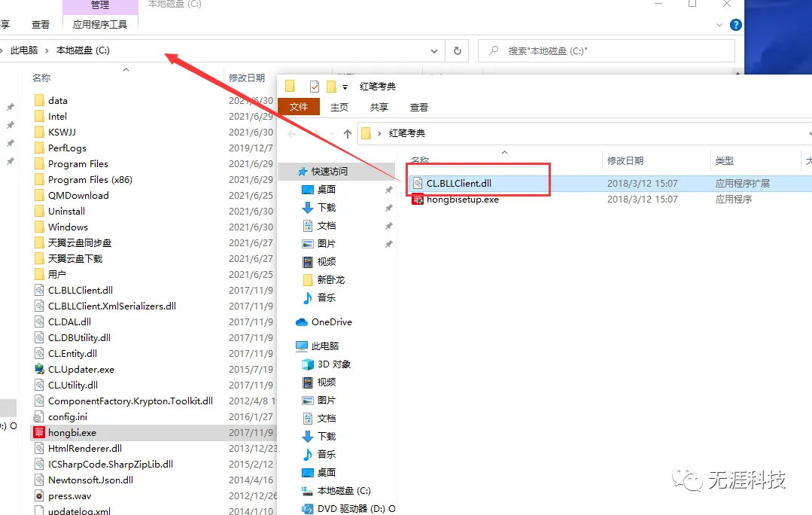Screen dimensions: 812x515
Task: Select the press.wav audio file icon
Action: [x=39, y=496]
